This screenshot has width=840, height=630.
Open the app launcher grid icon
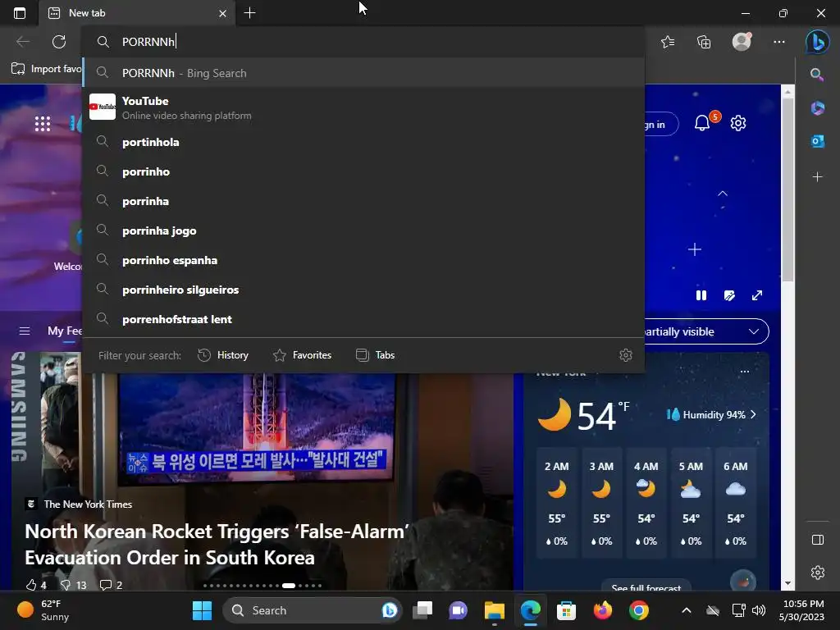click(x=43, y=125)
